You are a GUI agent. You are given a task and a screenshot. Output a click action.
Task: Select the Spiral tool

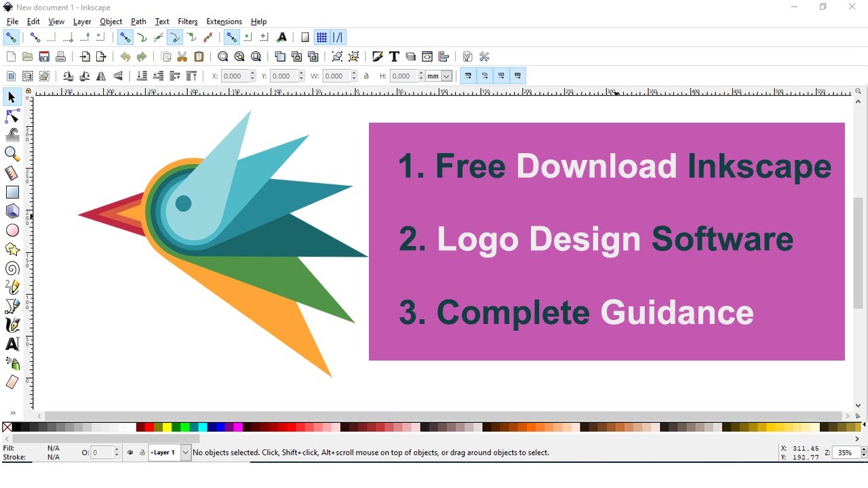[x=12, y=268]
